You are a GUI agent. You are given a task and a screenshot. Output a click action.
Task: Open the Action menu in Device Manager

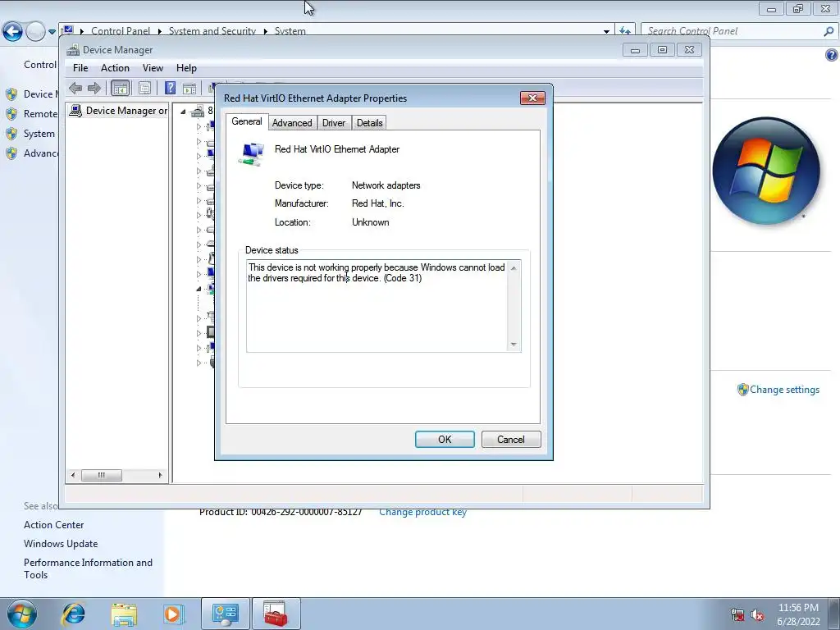point(115,68)
